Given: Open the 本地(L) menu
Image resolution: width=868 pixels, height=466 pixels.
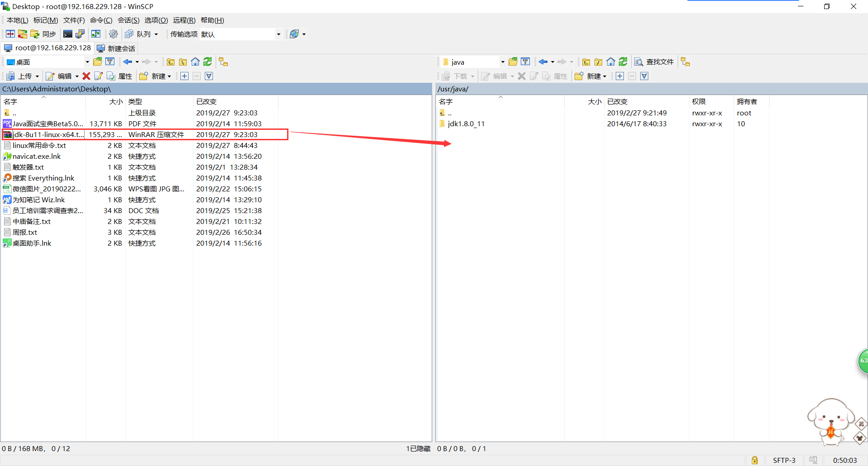Looking at the screenshot, I should [x=17, y=20].
